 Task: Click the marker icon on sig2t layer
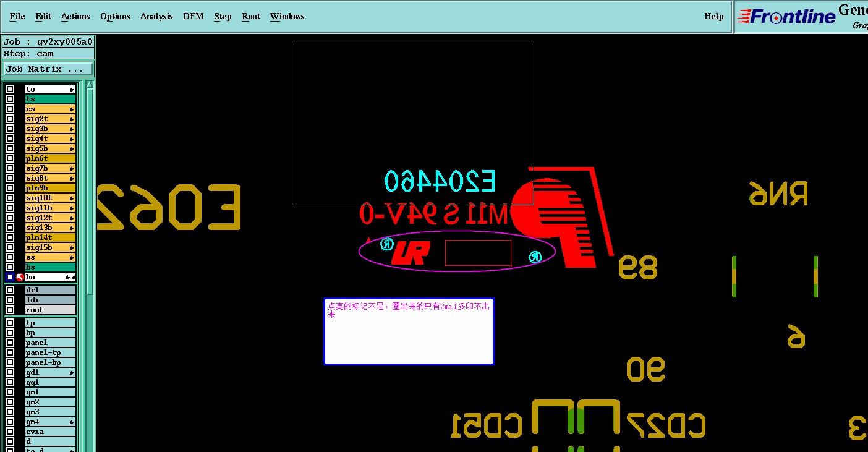(x=72, y=119)
